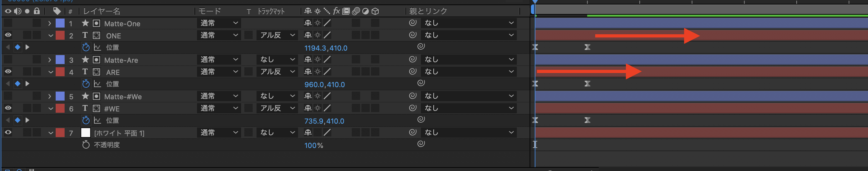This screenshot has width=868, height=171.
Task: Click the レイヤー名 column header
Action: click(101, 11)
